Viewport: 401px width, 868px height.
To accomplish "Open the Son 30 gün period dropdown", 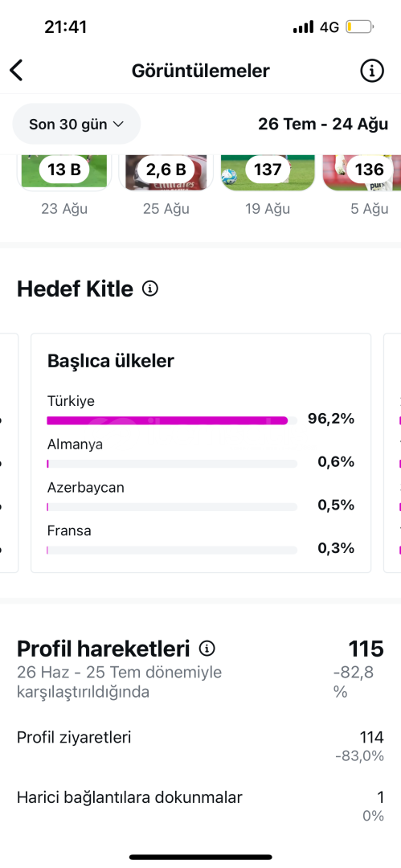I will (x=76, y=124).
